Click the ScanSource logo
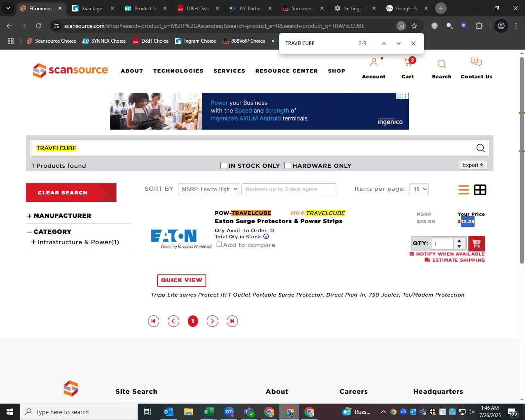Viewport: 525px width, 420px height. (x=71, y=71)
